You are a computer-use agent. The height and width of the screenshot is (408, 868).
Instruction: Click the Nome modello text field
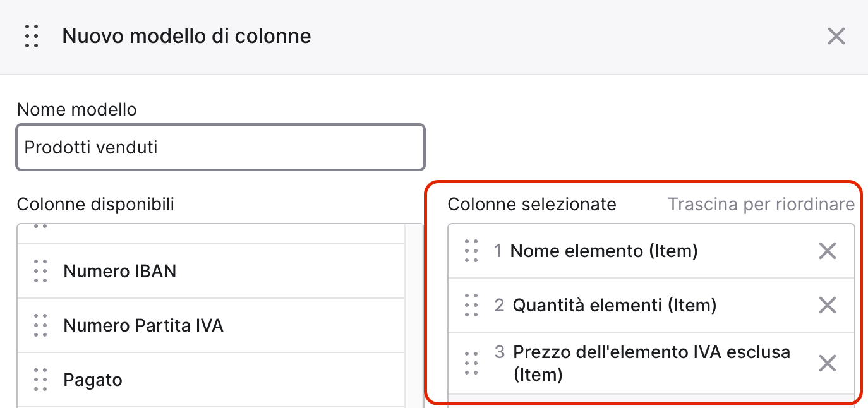coord(220,147)
